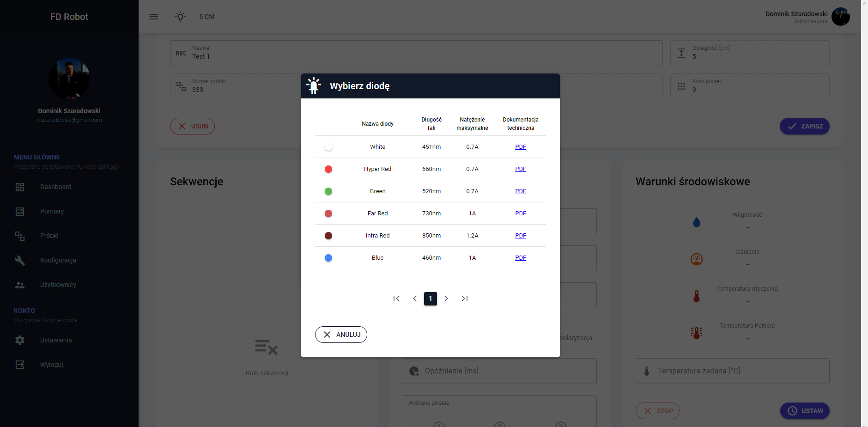Click the Ustawienia gear icon
868x427 pixels.
pyautogui.click(x=20, y=340)
